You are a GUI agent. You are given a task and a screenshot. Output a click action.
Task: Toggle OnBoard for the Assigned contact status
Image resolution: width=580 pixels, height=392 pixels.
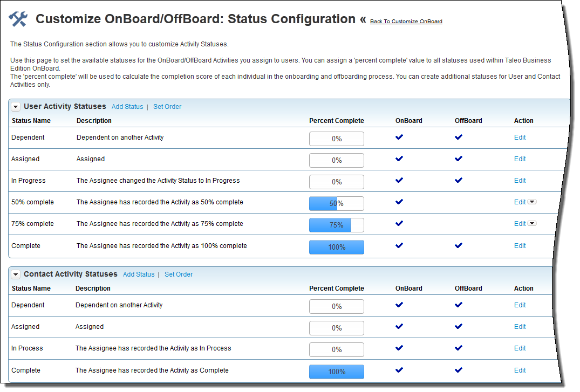click(x=399, y=326)
